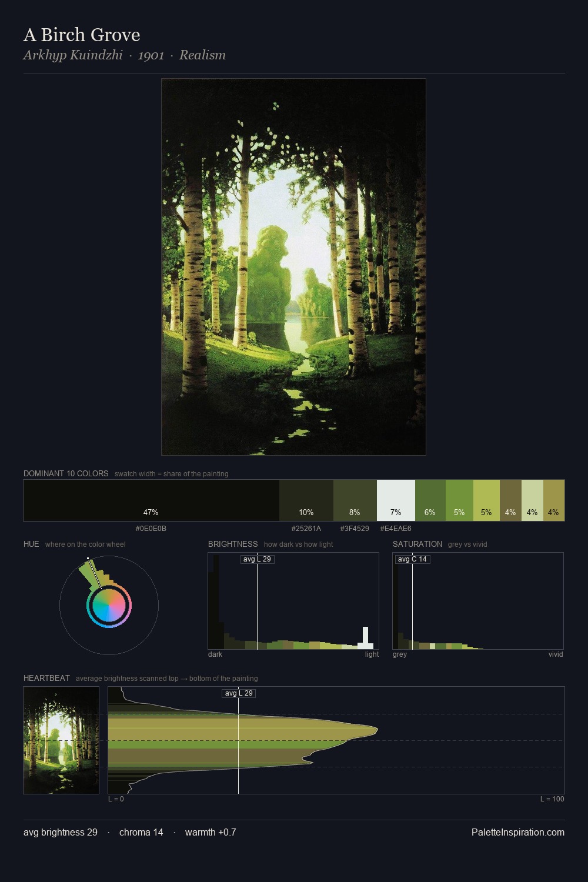
Task: Select the hex code #E4EAE6
Action: [396, 529]
